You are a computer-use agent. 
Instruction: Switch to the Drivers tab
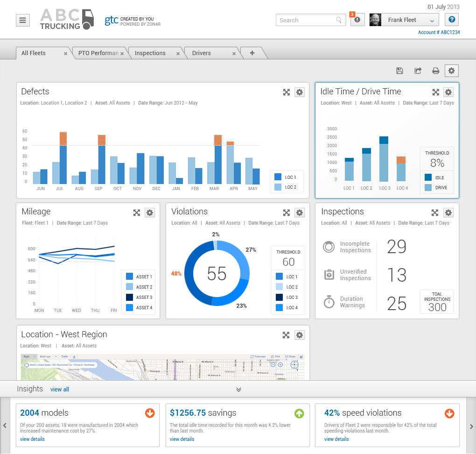(201, 53)
